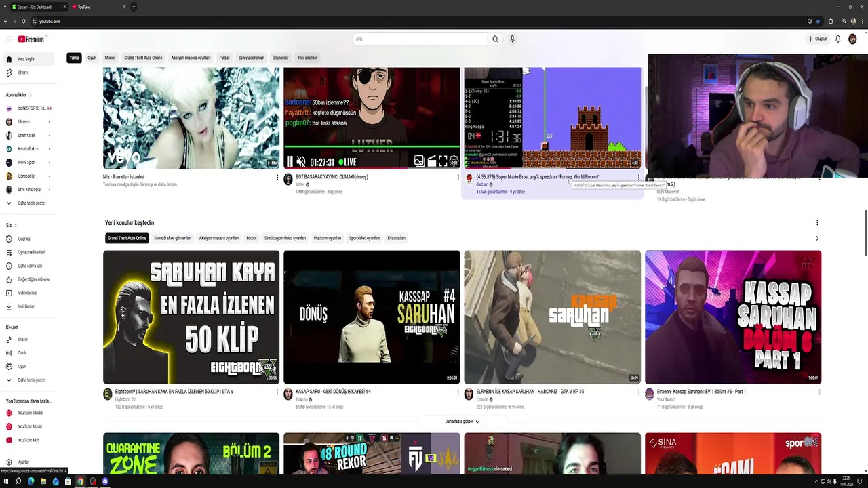Toggle the preview player theater mode icon
The width and height of the screenshot is (868, 488).
coord(431,161)
